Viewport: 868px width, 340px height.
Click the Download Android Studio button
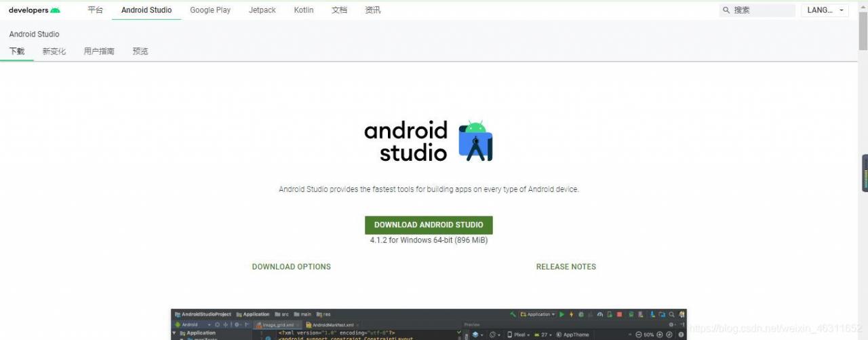pyautogui.click(x=429, y=225)
